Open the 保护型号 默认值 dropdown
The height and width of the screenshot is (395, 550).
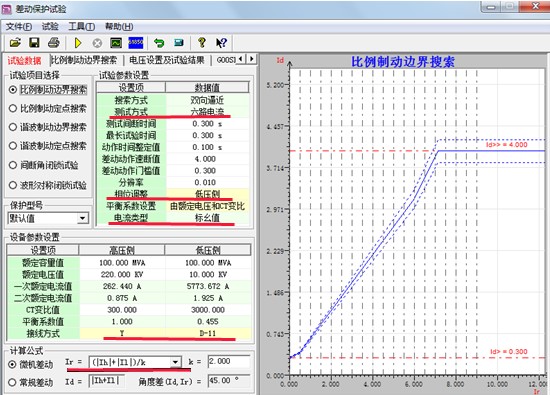(83, 218)
